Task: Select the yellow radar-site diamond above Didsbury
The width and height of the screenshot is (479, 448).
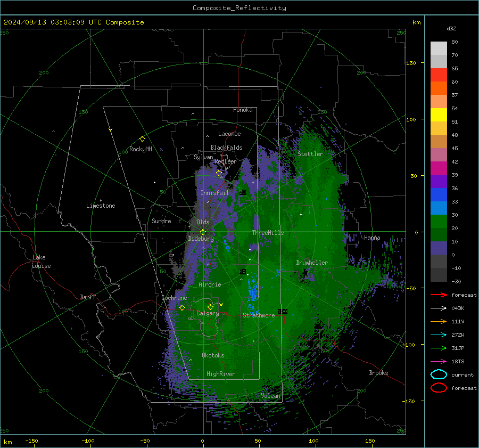Action: [203, 232]
